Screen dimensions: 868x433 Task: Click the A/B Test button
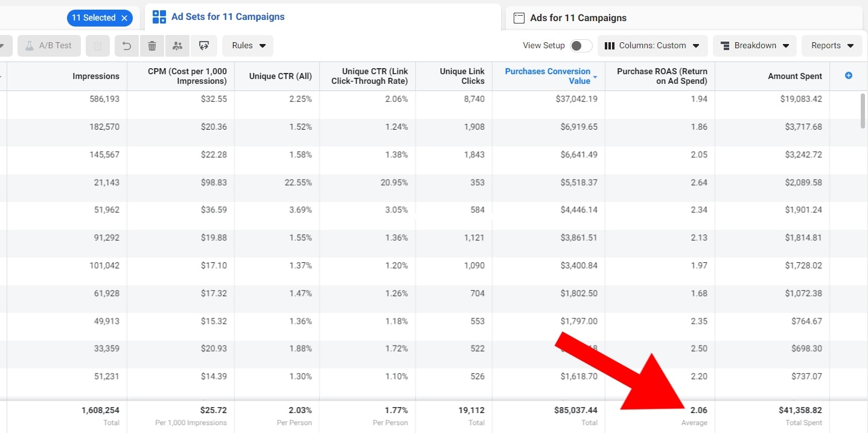click(x=49, y=46)
